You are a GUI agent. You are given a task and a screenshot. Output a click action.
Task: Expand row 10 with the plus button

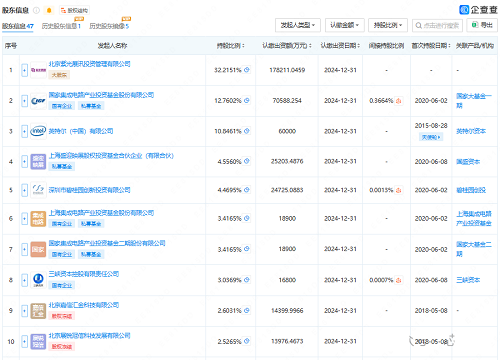click(24, 342)
